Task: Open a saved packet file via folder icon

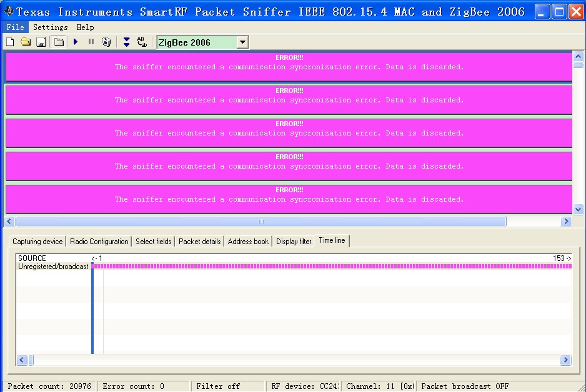Action: tap(26, 42)
